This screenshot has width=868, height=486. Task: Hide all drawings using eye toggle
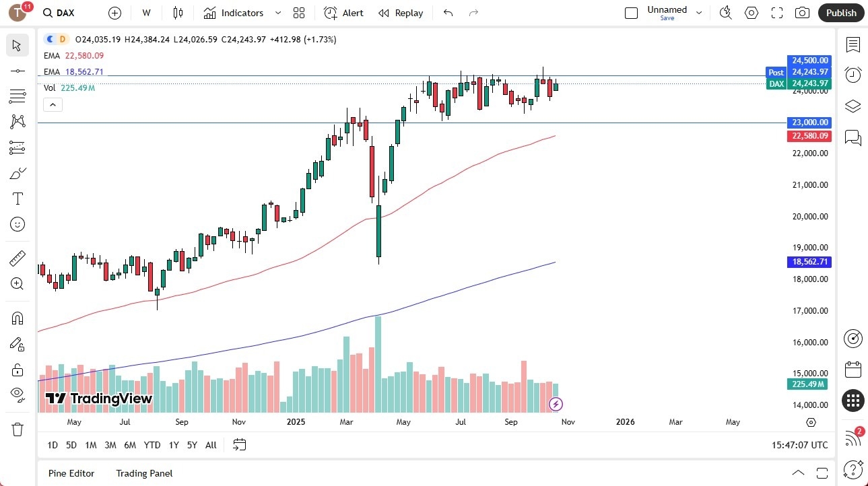(x=18, y=394)
